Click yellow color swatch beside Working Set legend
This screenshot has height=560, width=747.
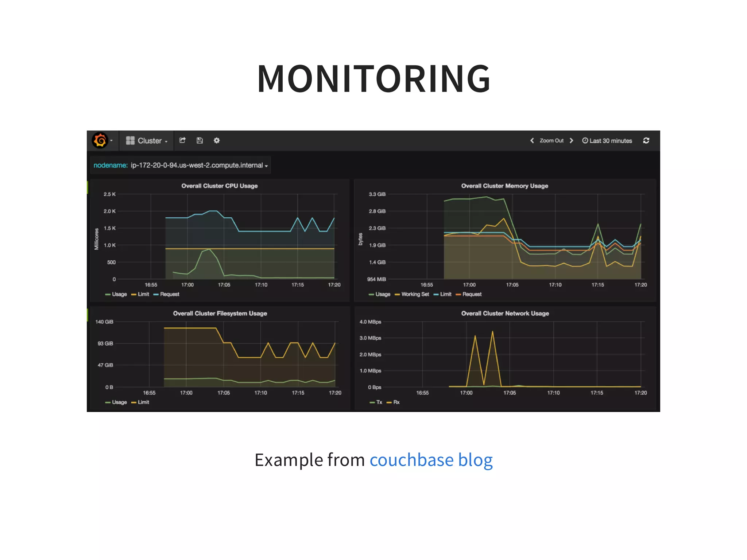click(398, 295)
